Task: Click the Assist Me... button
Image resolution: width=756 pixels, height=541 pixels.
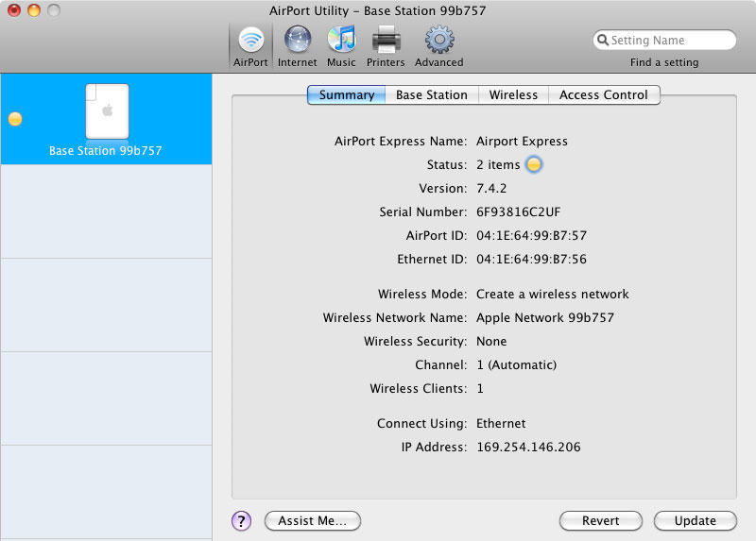Action: (313, 521)
